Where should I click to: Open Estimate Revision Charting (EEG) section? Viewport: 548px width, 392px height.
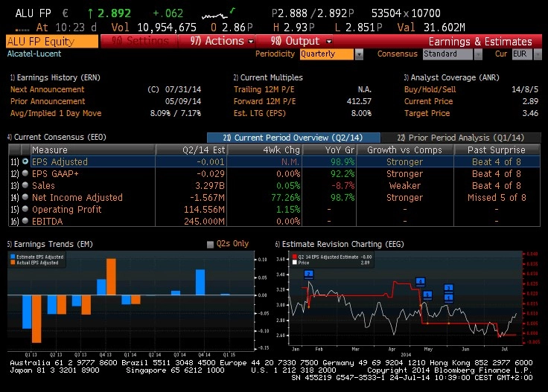(x=340, y=244)
